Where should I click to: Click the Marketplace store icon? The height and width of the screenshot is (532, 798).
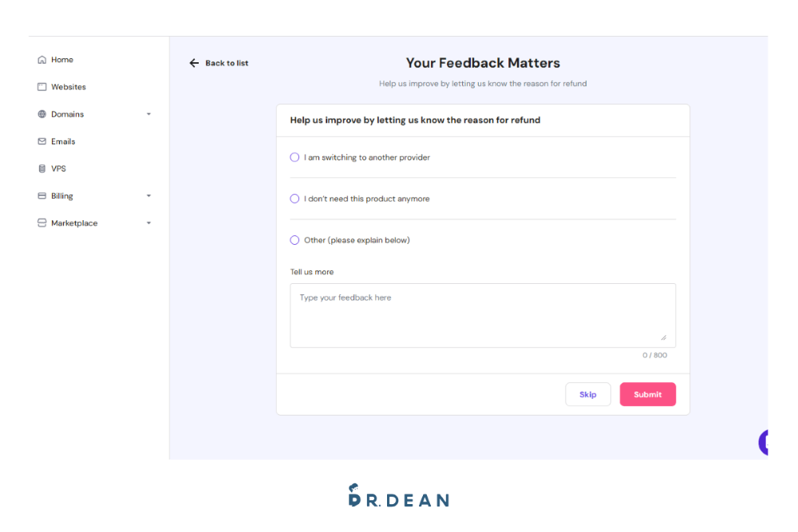tap(42, 223)
